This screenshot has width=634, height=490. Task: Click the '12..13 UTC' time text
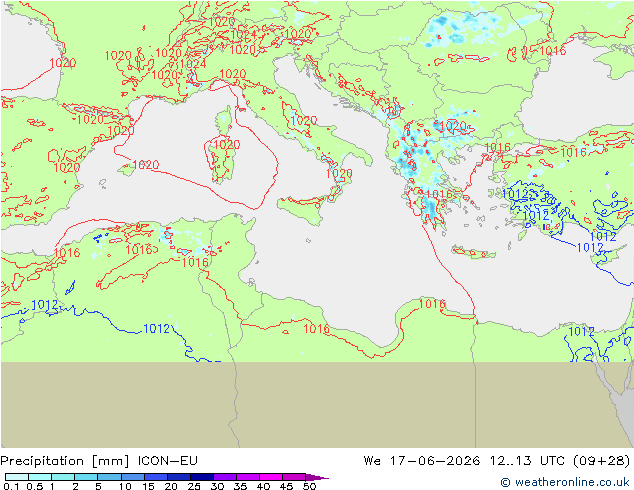click(527, 461)
